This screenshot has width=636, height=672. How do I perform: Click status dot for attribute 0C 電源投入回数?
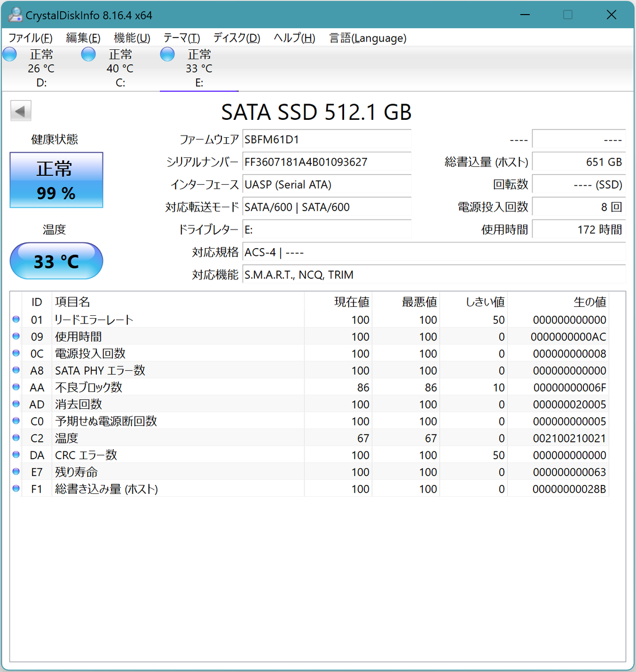(16, 353)
